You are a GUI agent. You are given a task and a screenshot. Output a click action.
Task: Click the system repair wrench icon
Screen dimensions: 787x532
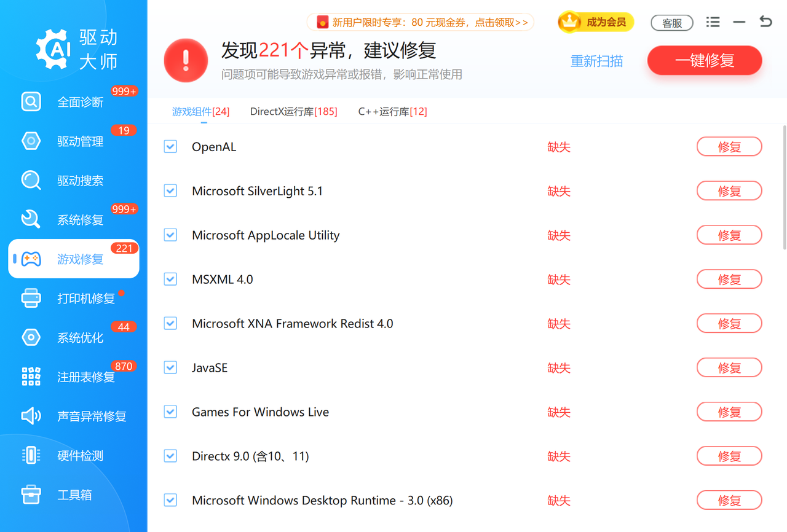[x=31, y=219]
